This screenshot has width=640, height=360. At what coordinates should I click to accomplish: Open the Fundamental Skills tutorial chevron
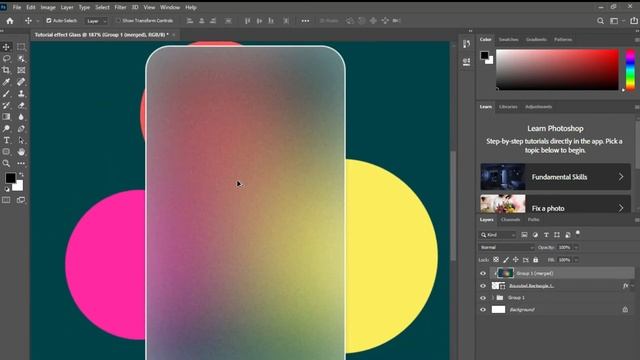(x=621, y=177)
